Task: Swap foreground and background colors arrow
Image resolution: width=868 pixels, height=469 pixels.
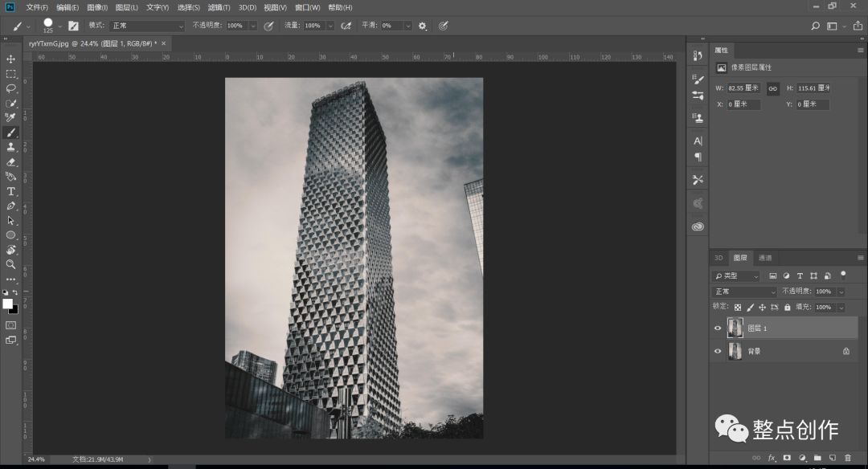Action: pos(15,292)
